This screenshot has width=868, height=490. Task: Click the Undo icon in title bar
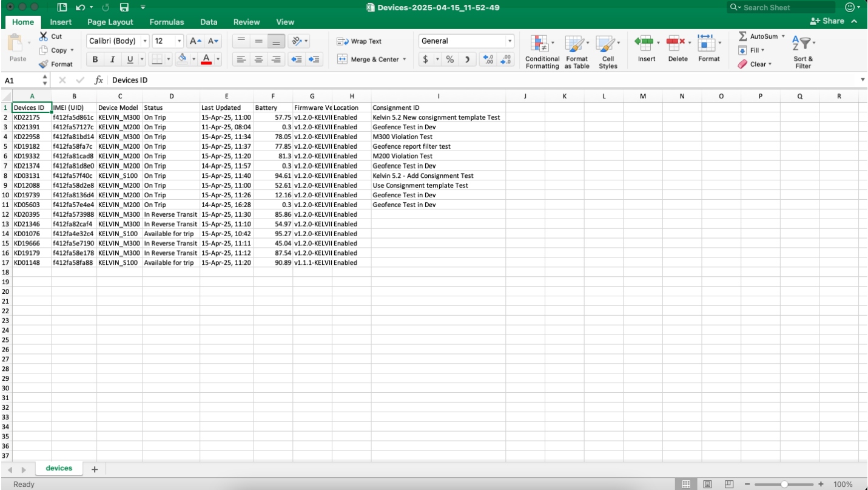(x=79, y=7)
